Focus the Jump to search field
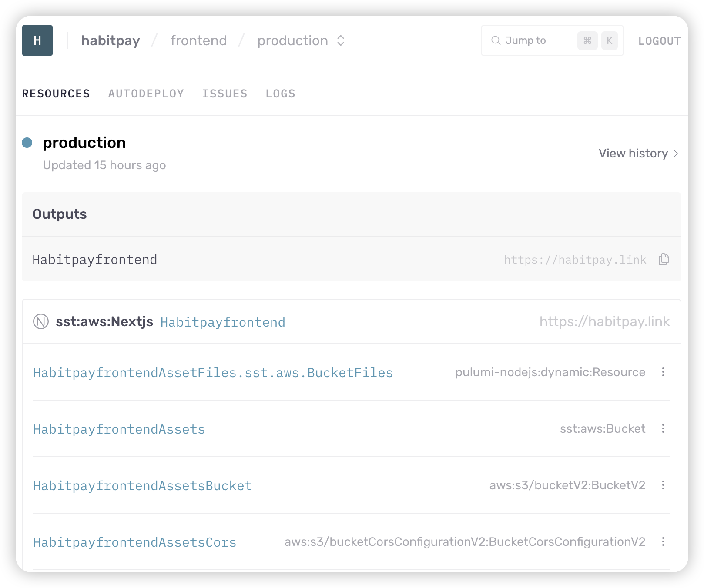 (x=535, y=40)
